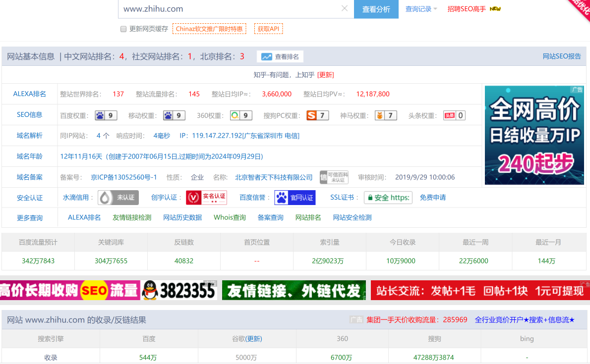
Task: Open the 网站安全检测 link
Action: point(352,217)
